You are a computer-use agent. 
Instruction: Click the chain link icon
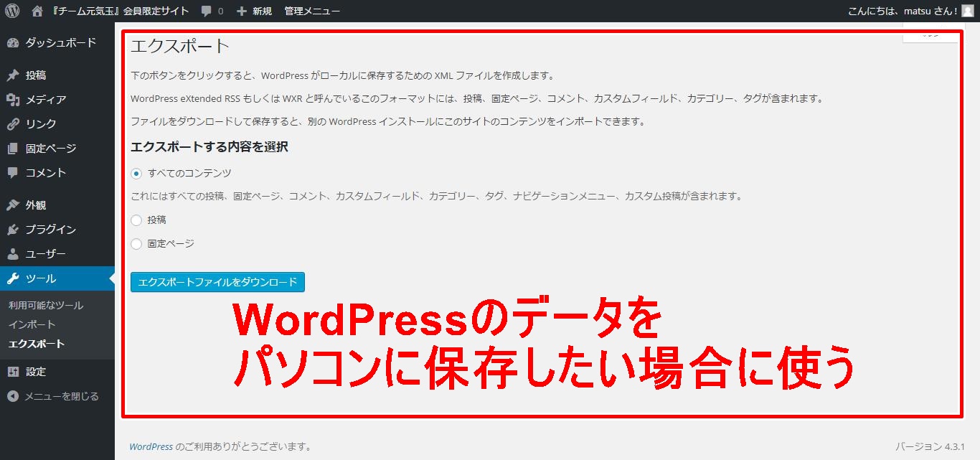pyautogui.click(x=12, y=124)
